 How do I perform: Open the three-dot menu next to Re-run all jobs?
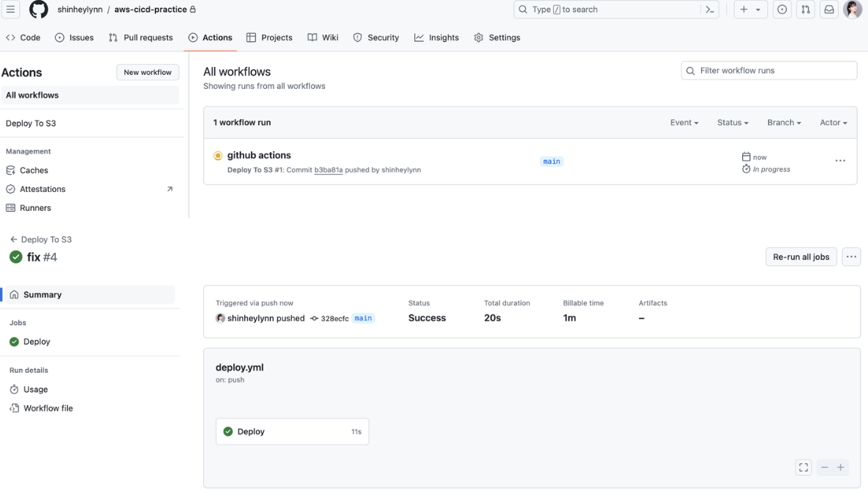tap(851, 257)
